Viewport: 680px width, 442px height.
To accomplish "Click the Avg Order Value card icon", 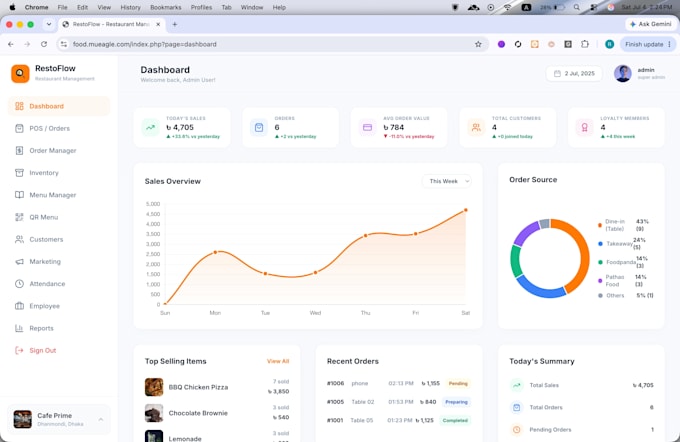I will (x=367, y=128).
